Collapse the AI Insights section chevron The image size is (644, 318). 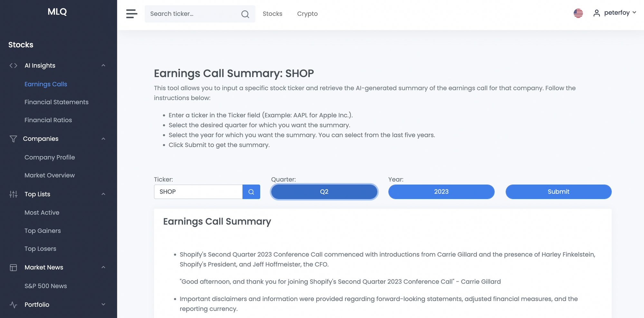pyautogui.click(x=103, y=66)
